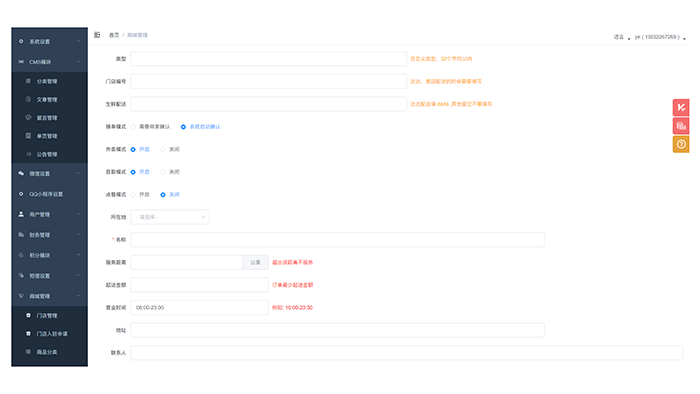Open 文章管理 menu item
The image size is (700, 394).
50,100
